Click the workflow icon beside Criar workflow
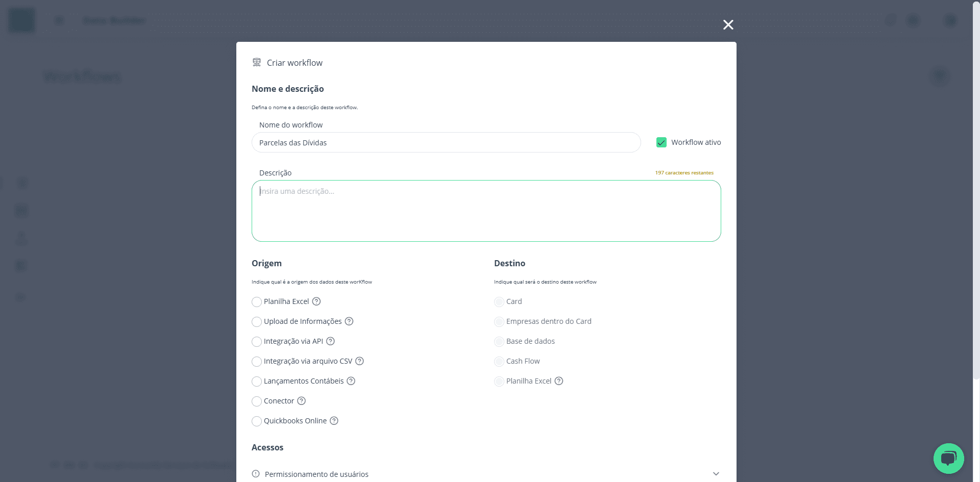Image resolution: width=980 pixels, height=482 pixels. 257,62
